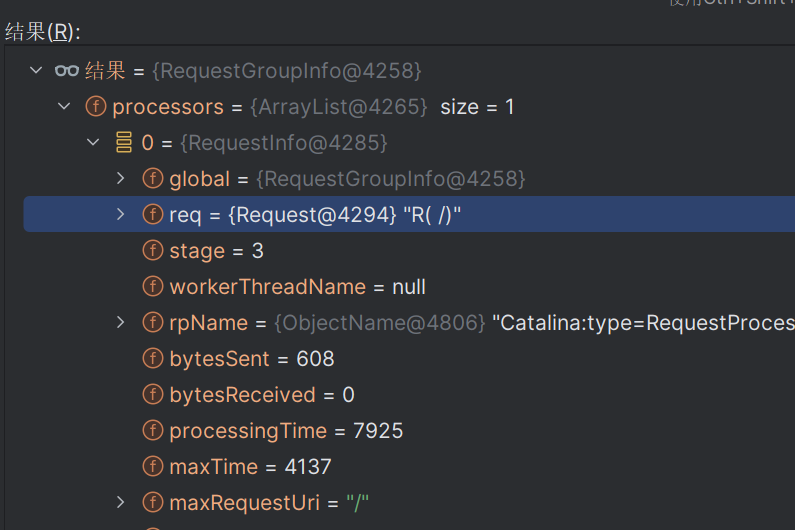Collapse the processors ArrayList node
Viewport: 795px width, 530px height.
tap(65, 107)
